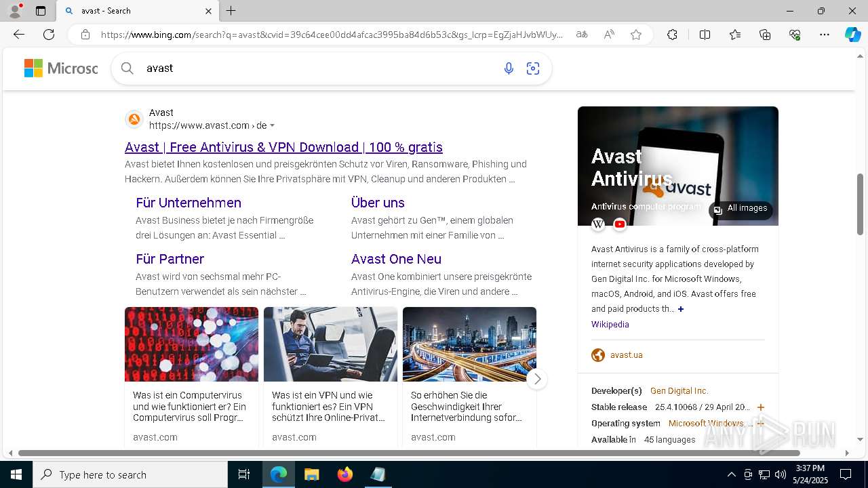Open the Collections icon

(765, 35)
